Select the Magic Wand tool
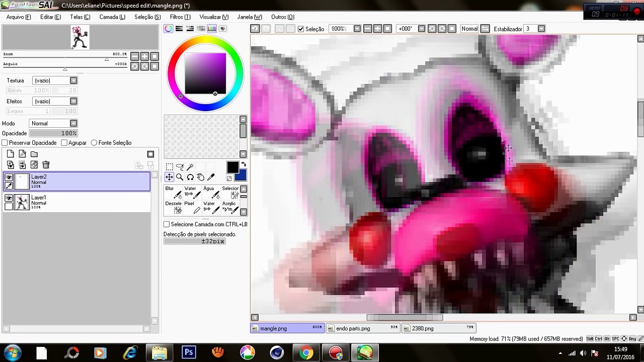 (190, 167)
